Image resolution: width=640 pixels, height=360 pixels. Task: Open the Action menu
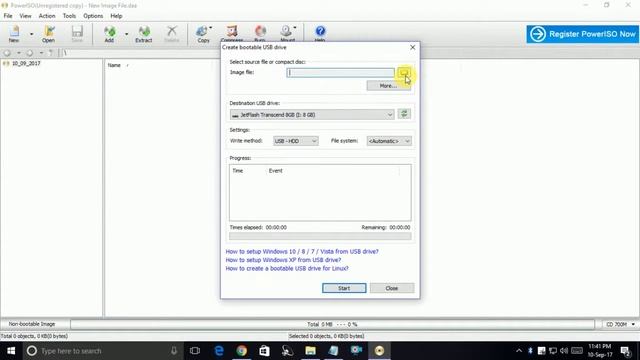coord(47,16)
